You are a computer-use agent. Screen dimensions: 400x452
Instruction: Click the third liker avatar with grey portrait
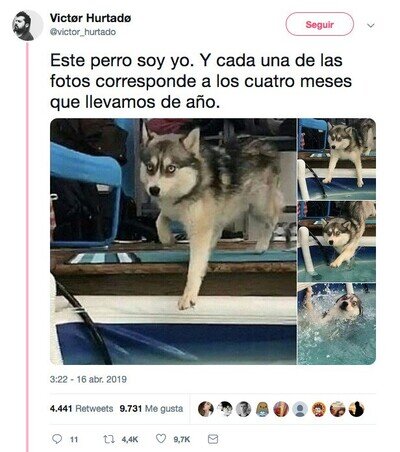(x=243, y=409)
